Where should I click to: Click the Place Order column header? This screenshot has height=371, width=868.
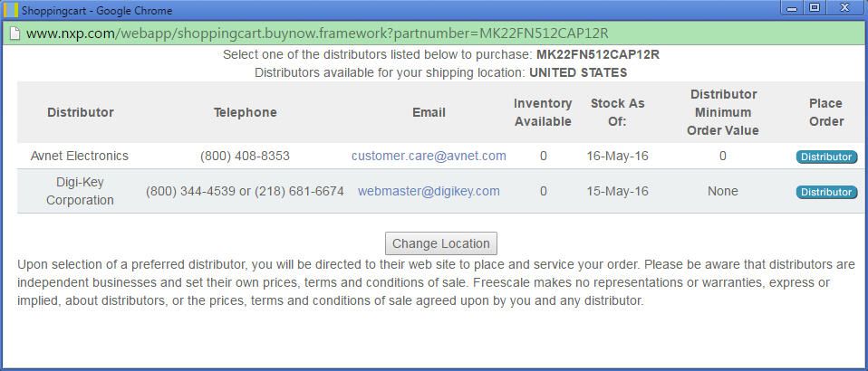tap(825, 112)
